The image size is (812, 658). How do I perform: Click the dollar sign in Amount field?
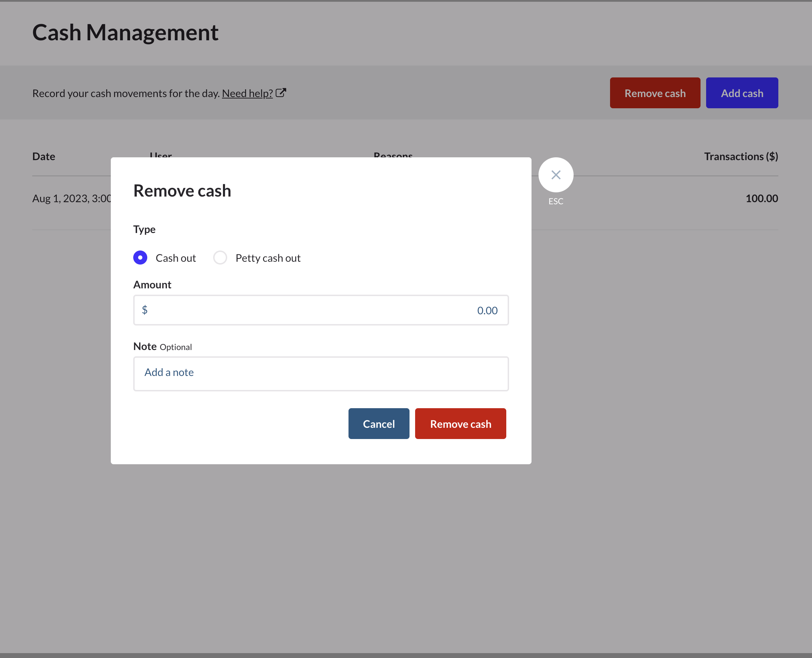(x=144, y=310)
